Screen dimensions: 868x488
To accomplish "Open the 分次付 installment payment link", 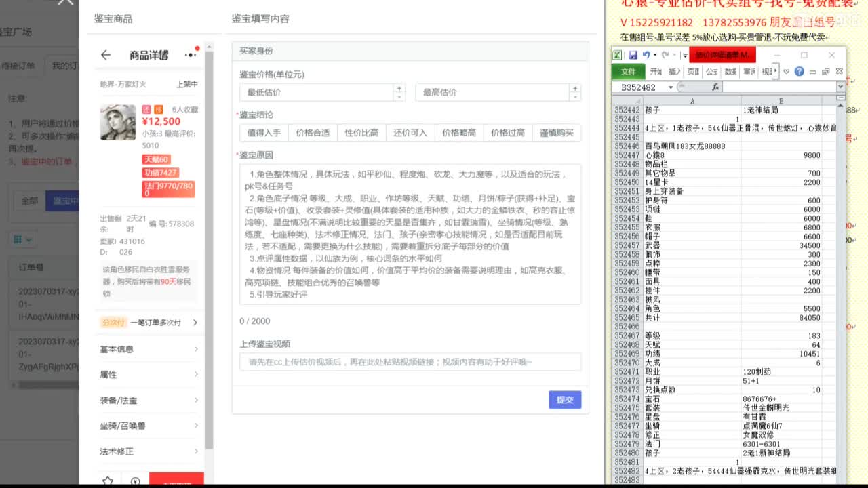I will [114, 323].
